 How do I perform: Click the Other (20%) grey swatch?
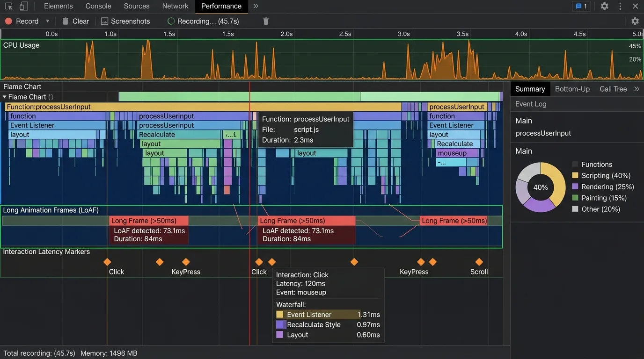tap(575, 209)
